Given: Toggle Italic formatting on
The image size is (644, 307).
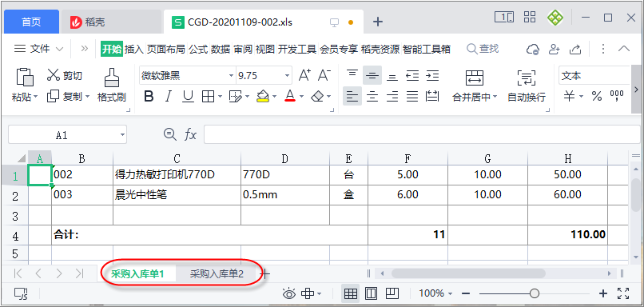Looking at the screenshot, I should [168, 97].
